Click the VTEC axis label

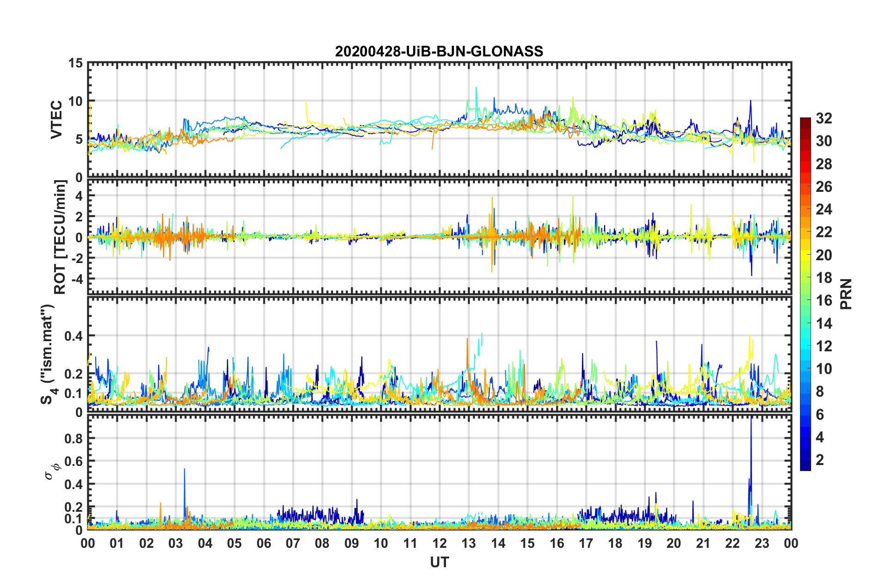click(56, 120)
